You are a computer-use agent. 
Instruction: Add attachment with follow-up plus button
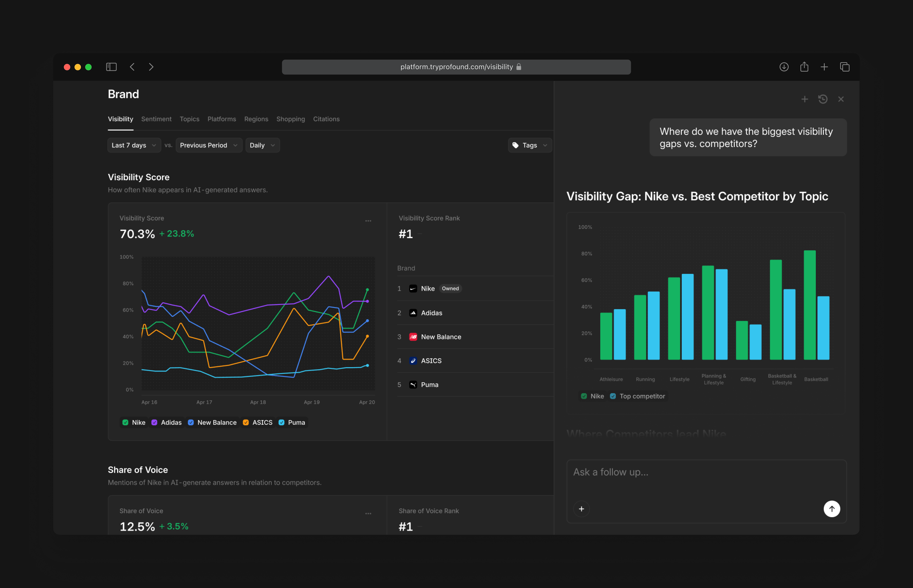(x=581, y=509)
